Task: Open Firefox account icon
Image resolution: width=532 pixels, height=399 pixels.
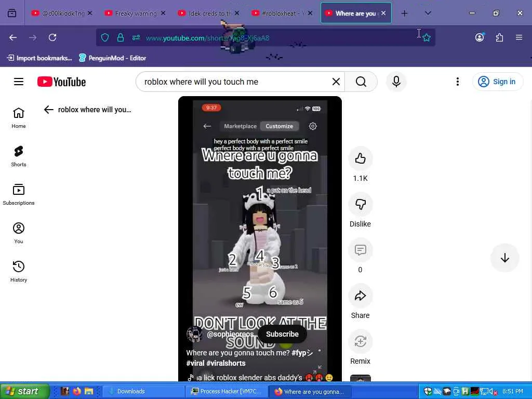Action: pyautogui.click(x=480, y=37)
